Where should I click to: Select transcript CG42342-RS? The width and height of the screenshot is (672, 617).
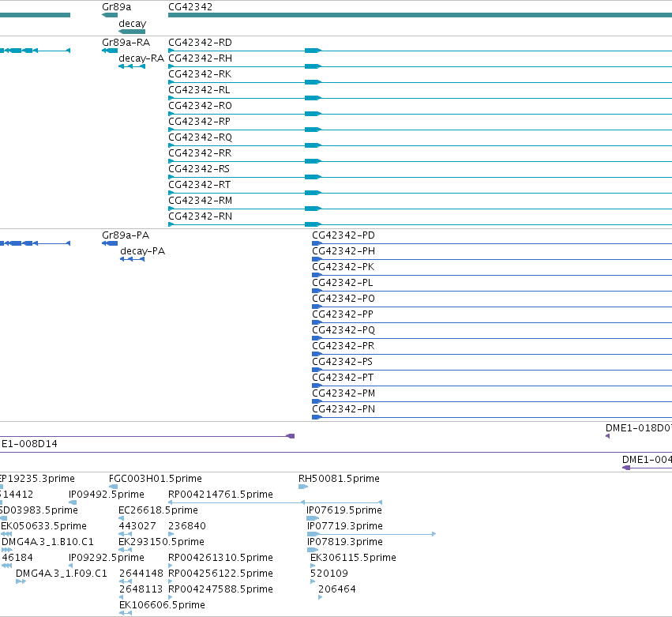click(199, 169)
